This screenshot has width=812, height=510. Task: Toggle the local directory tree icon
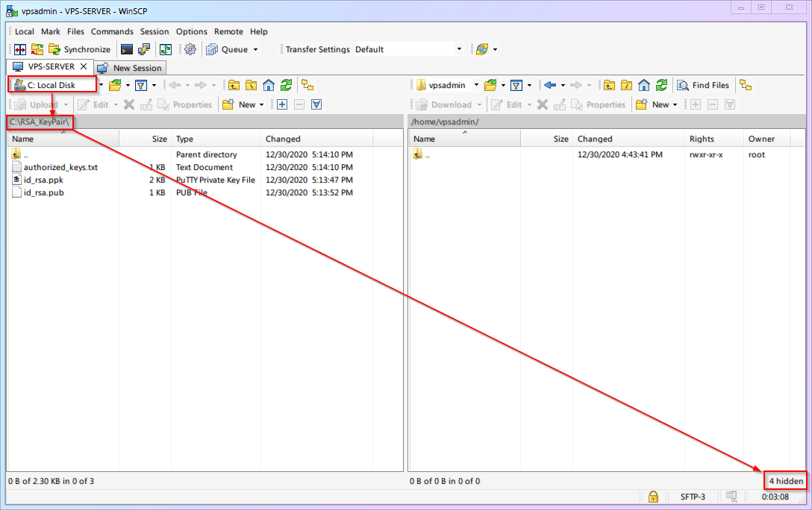point(307,85)
